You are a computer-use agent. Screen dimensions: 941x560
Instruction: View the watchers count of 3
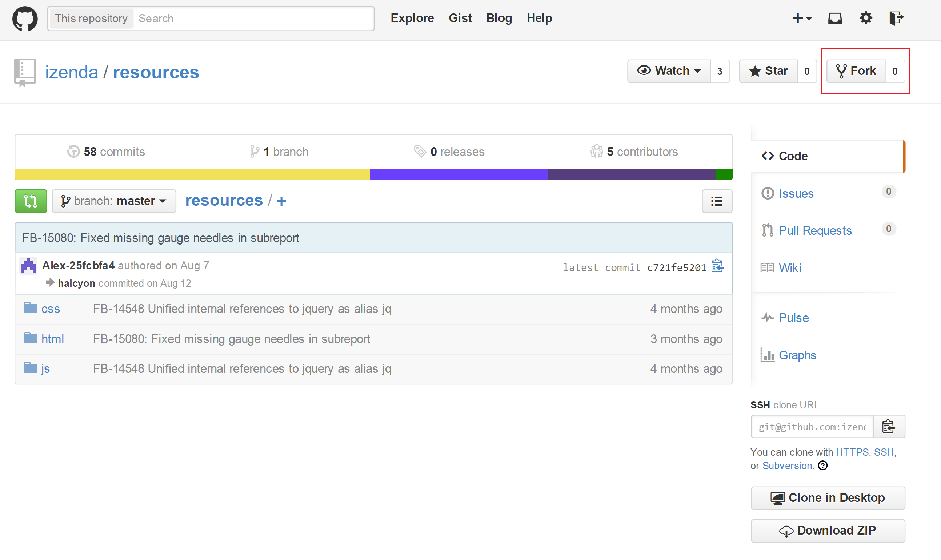[x=720, y=71]
